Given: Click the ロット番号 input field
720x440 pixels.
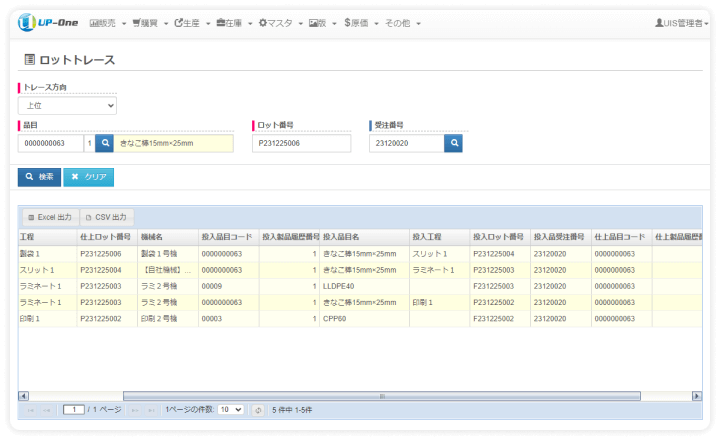Looking at the screenshot, I should click(x=301, y=143).
